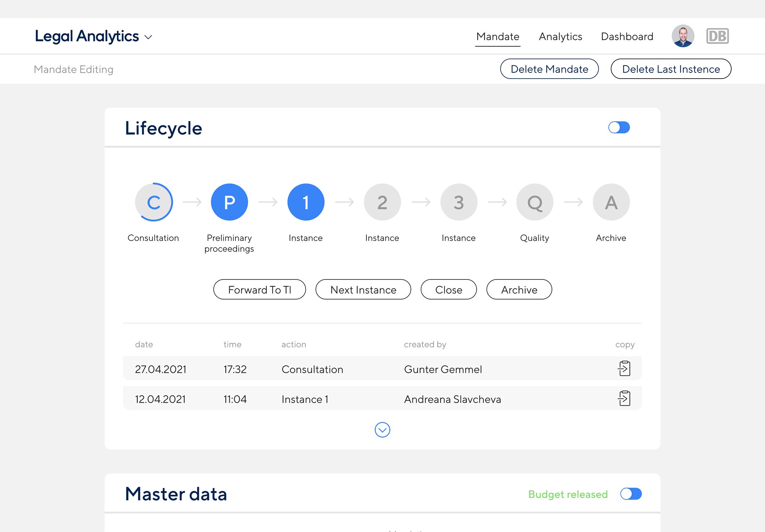The image size is (765, 532).
Task: Click the Consultation stage circle icon
Action: [153, 202]
